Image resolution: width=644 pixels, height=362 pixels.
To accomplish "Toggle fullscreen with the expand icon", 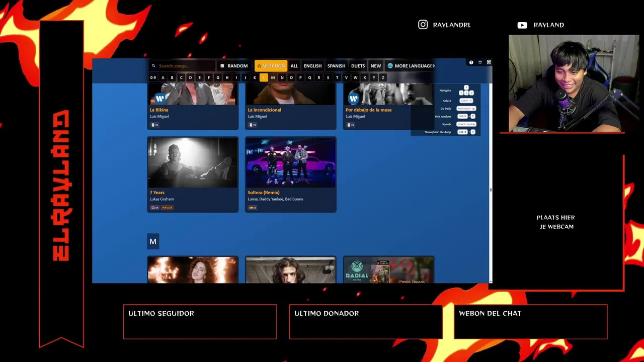I will click(x=480, y=62).
